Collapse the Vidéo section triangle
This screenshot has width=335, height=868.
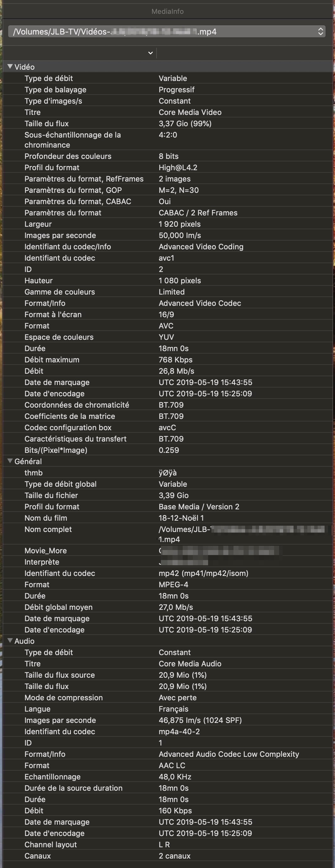10,67
